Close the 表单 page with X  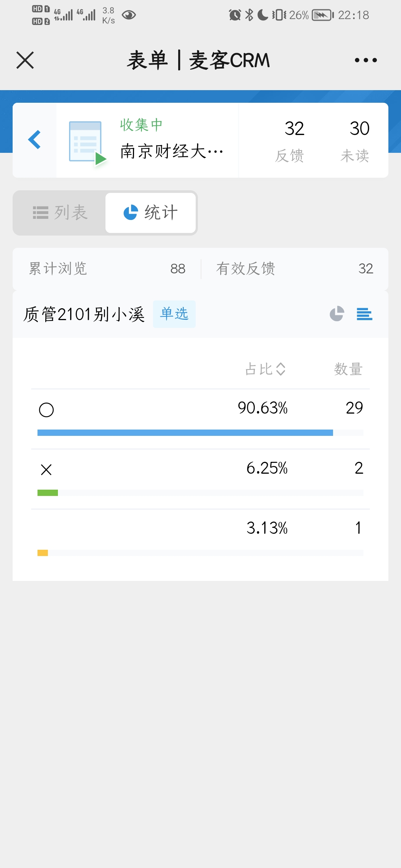pyautogui.click(x=25, y=60)
